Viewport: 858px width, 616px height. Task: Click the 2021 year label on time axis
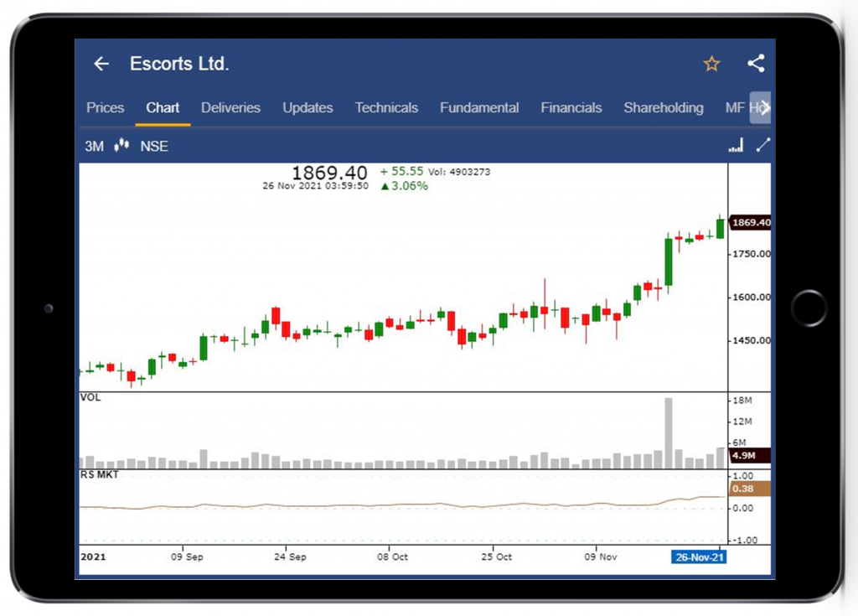point(93,556)
